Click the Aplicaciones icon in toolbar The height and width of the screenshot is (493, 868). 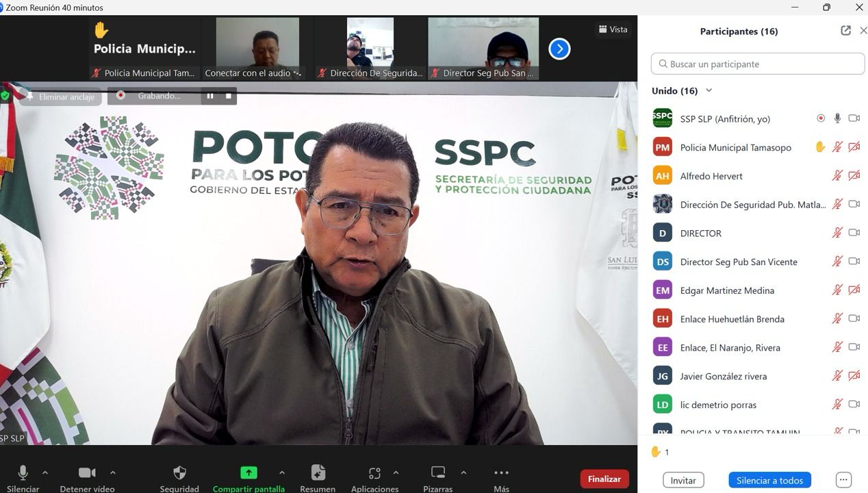374,473
